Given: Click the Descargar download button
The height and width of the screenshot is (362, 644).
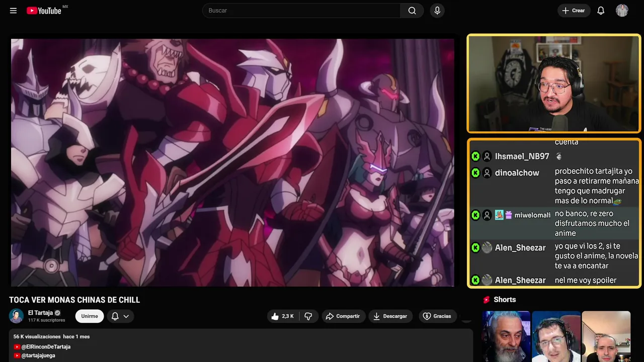Looking at the screenshot, I should click(x=390, y=316).
